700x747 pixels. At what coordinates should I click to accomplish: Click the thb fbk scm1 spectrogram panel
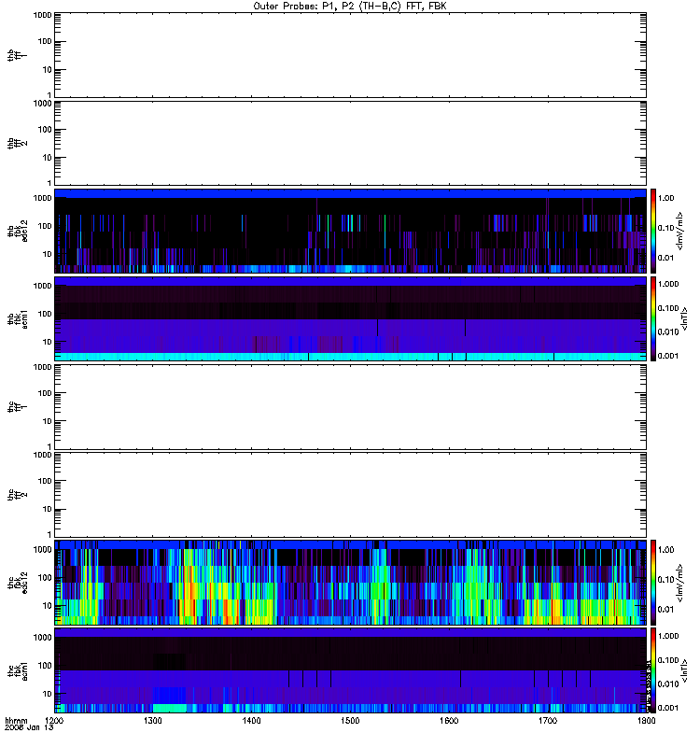pyautogui.click(x=351, y=318)
